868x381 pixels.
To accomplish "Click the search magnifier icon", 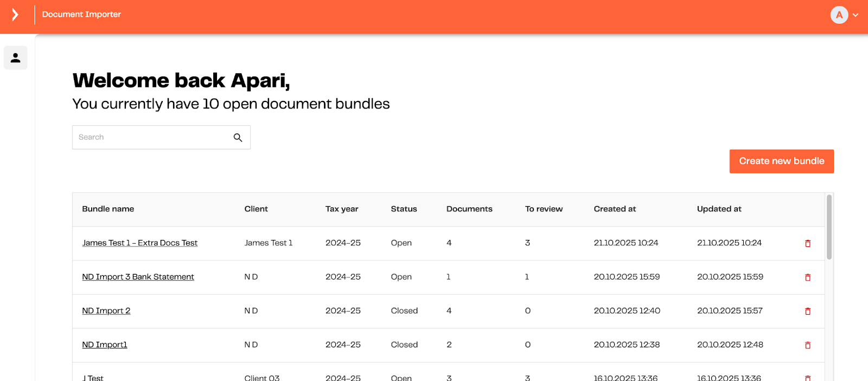I will pos(238,137).
